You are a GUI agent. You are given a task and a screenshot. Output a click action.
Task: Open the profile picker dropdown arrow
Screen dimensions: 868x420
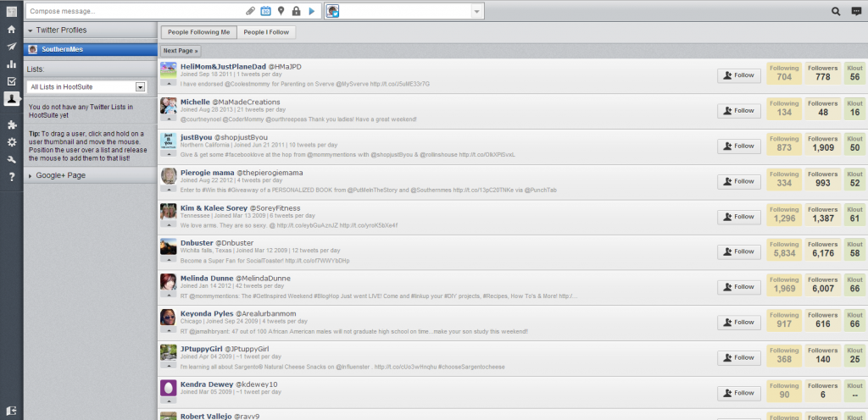click(x=476, y=11)
